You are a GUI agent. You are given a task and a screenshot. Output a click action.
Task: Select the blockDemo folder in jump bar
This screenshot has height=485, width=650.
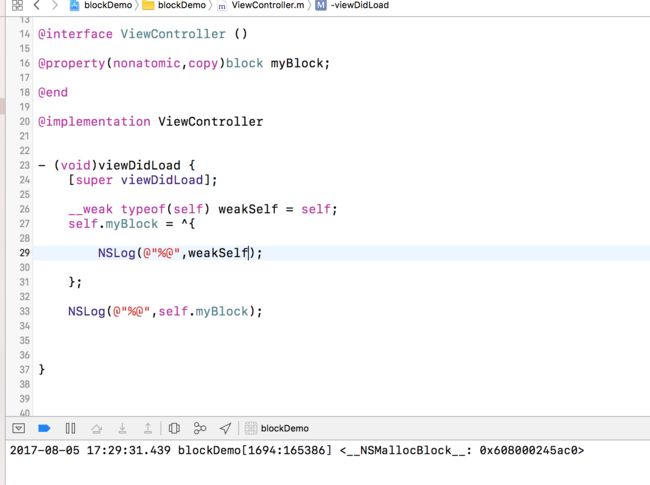pos(175,5)
